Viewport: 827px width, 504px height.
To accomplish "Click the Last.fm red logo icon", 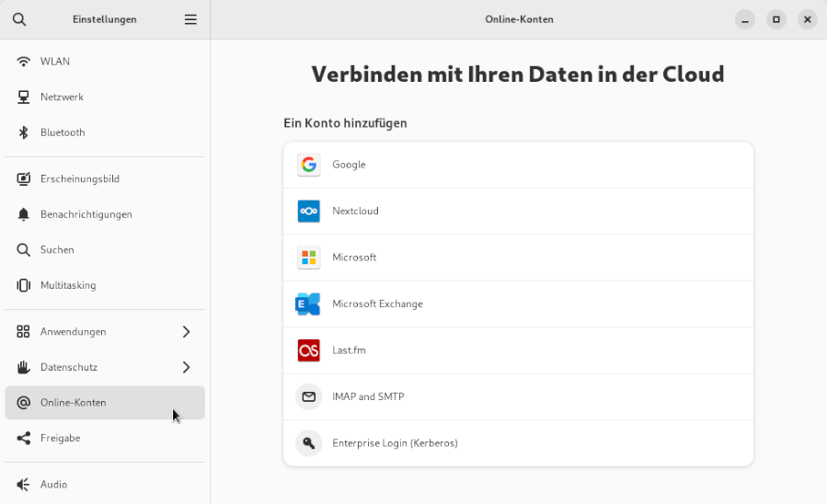I will [x=308, y=350].
